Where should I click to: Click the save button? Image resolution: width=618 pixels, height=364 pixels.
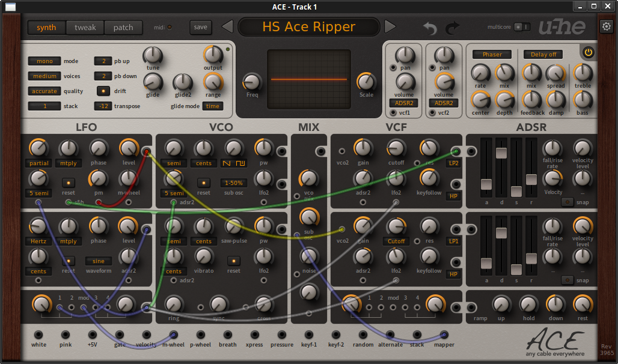point(201,27)
